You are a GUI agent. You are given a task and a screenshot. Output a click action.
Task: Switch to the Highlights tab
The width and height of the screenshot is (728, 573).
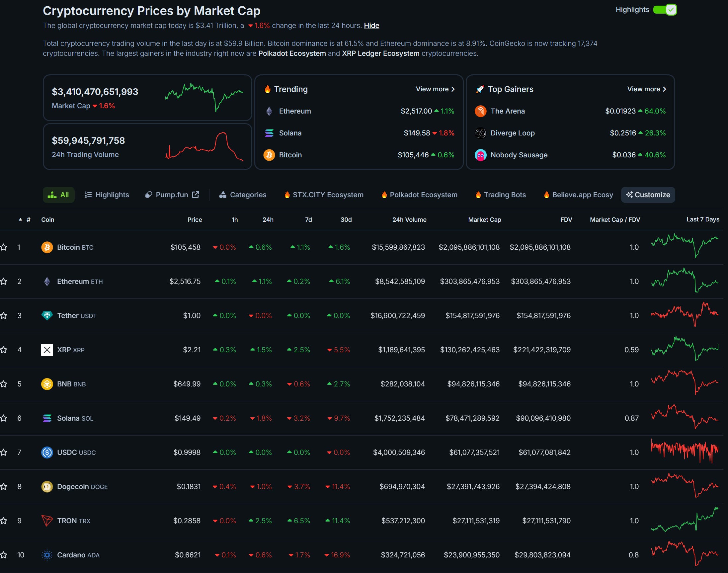click(x=107, y=195)
